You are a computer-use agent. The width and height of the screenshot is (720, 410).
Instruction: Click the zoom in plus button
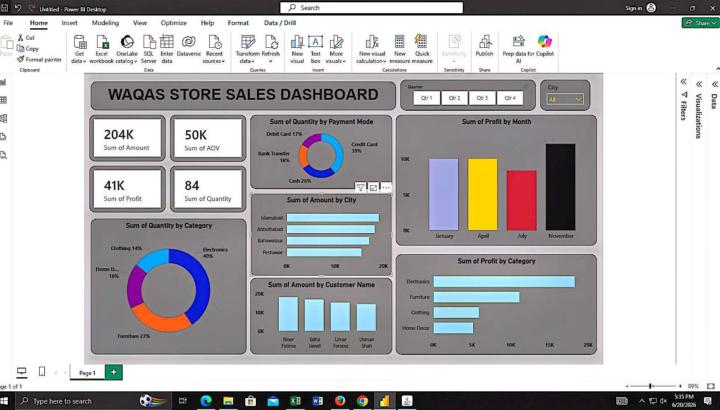681,387
